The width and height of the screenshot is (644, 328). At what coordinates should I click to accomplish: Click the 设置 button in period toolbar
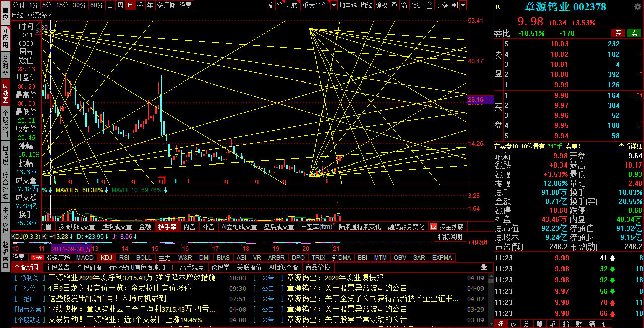[185, 5]
